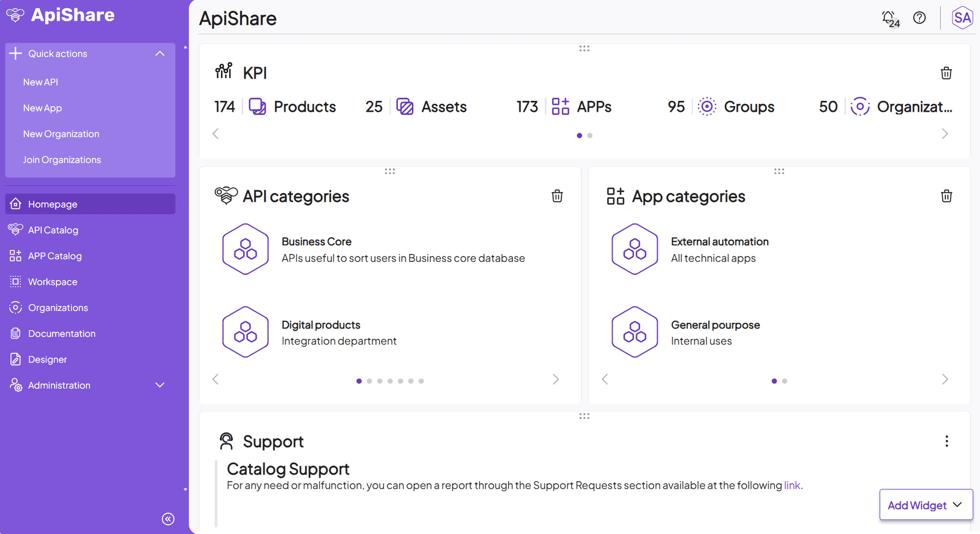This screenshot has height=534, width=980.
Task: Select the APP Catalog sidebar icon
Action: (15, 256)
